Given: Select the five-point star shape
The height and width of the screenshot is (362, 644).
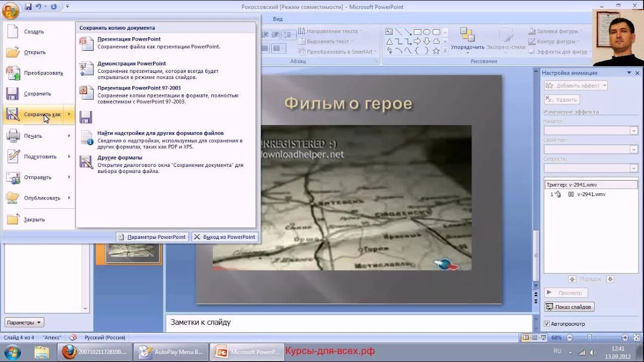Looking at the screenshot, I should point(436,51).
